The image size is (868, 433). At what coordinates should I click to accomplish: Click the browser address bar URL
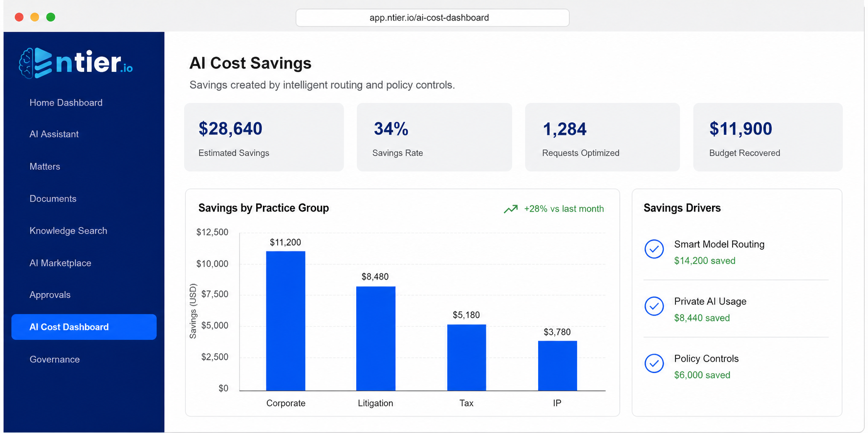433,18
